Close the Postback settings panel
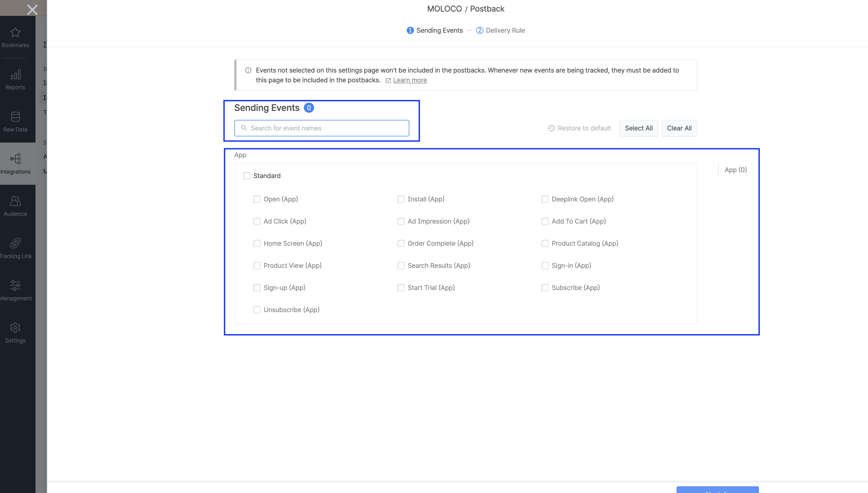Image resolution: width=868 pixels, height=493 pixels. (x=32, y=10)
